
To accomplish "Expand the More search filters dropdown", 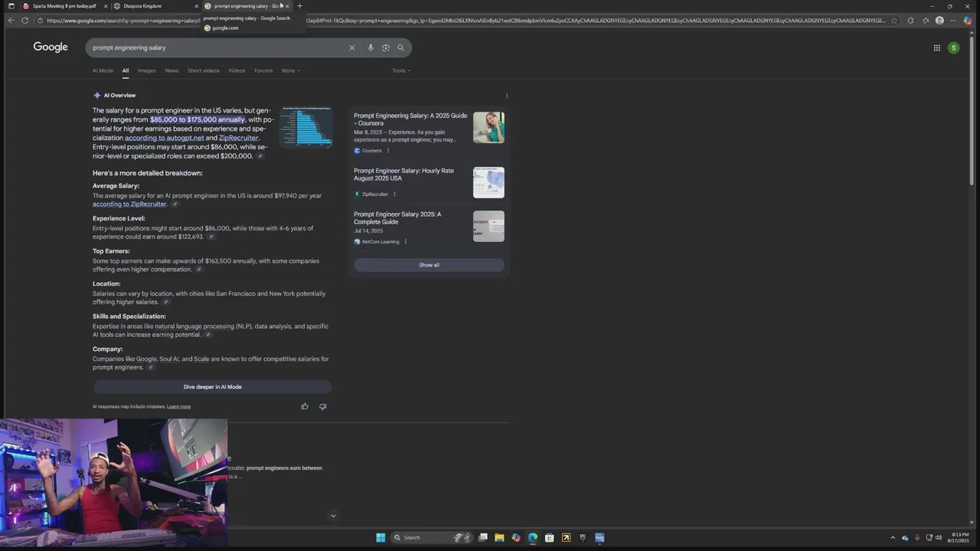I will coord(290,70).
